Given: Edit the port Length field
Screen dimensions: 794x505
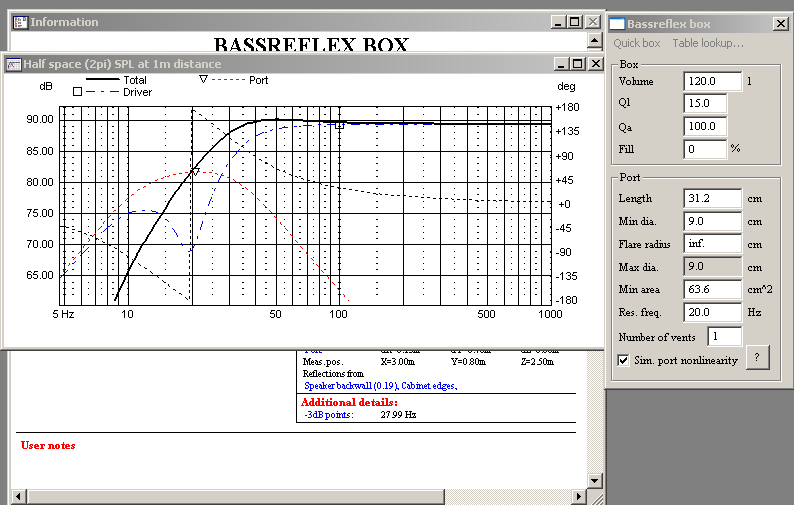Looking at the screenshot, I should tap(712, 198).
